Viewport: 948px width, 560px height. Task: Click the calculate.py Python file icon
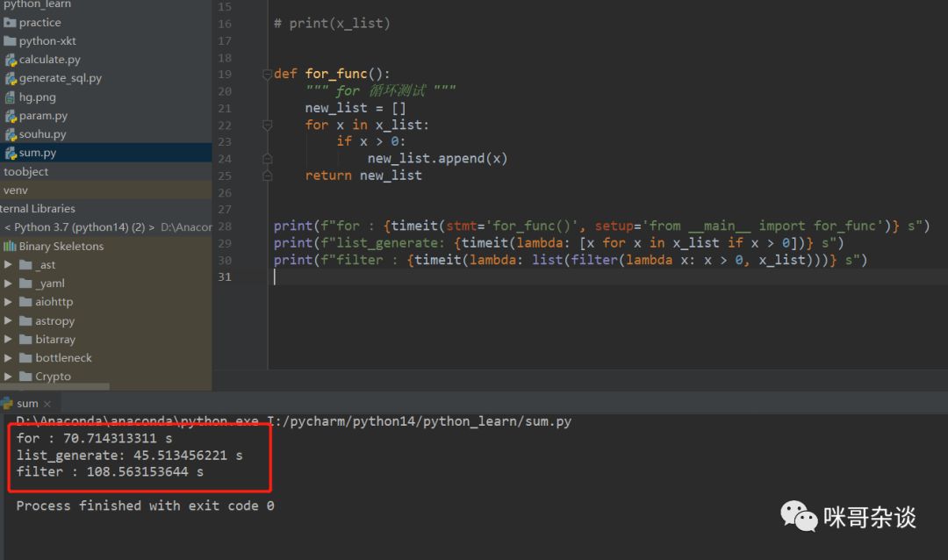(11, 60)
